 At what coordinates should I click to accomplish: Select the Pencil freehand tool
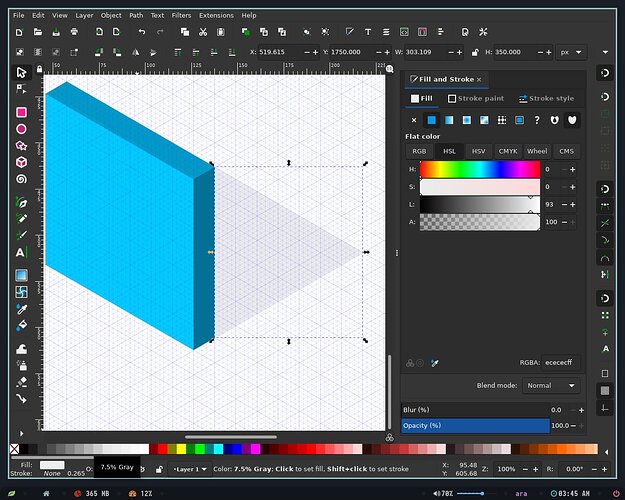pos(22,219)
